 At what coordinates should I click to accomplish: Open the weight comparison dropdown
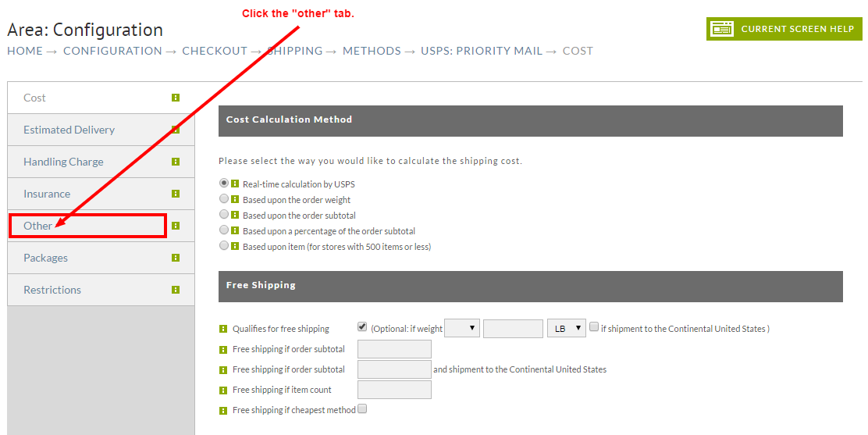[462, 329]
